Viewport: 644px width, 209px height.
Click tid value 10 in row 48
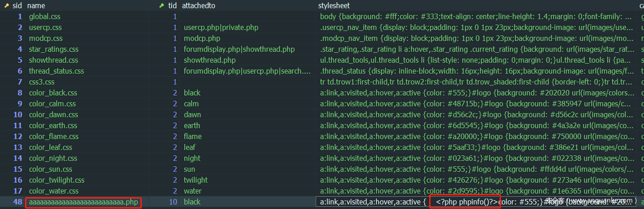tap(173, 202)
